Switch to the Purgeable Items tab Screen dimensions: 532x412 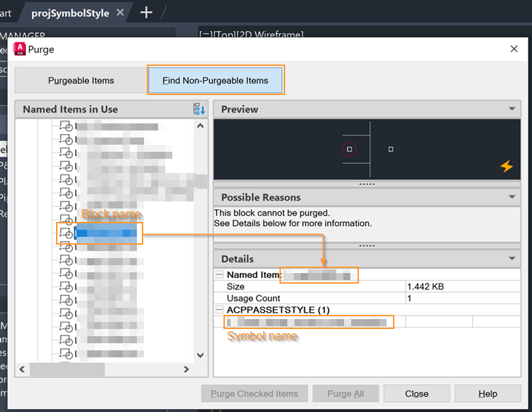tap(81, 80)
